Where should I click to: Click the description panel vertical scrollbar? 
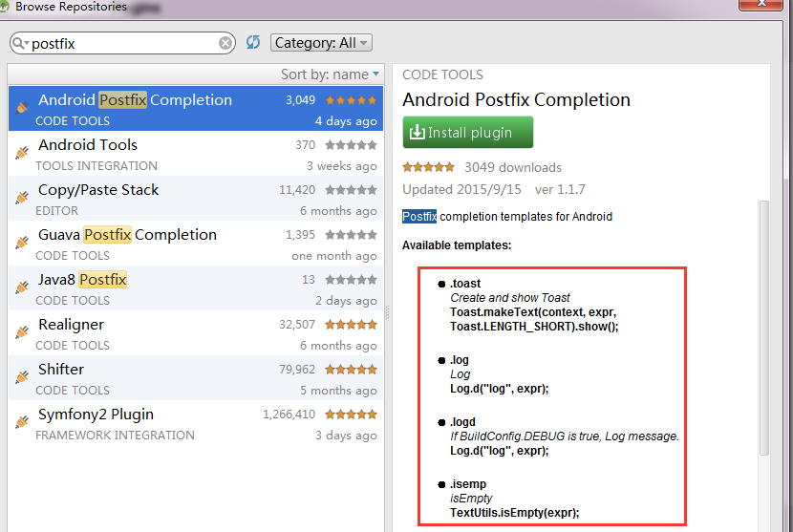pyautogui.click(x=763, y=329)
